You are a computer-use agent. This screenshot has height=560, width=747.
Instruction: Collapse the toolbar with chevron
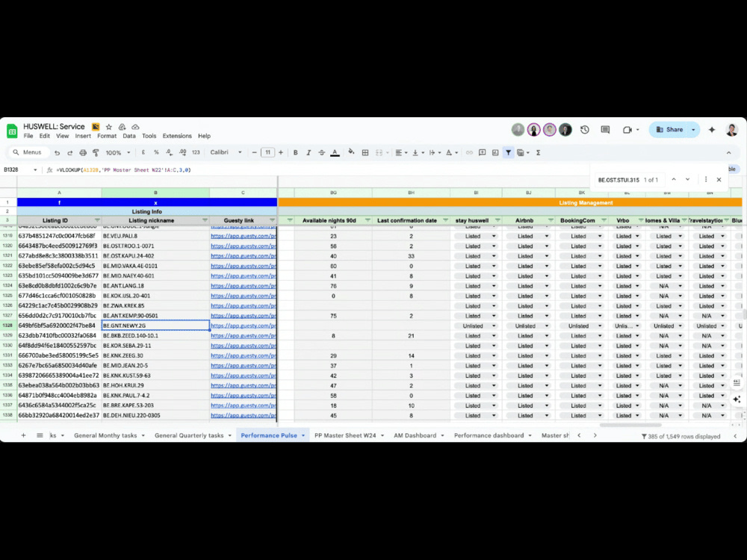point(728,153)
